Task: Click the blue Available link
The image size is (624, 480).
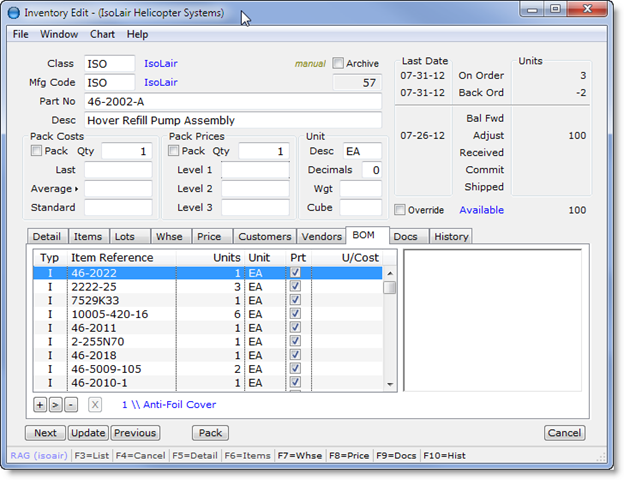Action: click(x=481, y=210)
